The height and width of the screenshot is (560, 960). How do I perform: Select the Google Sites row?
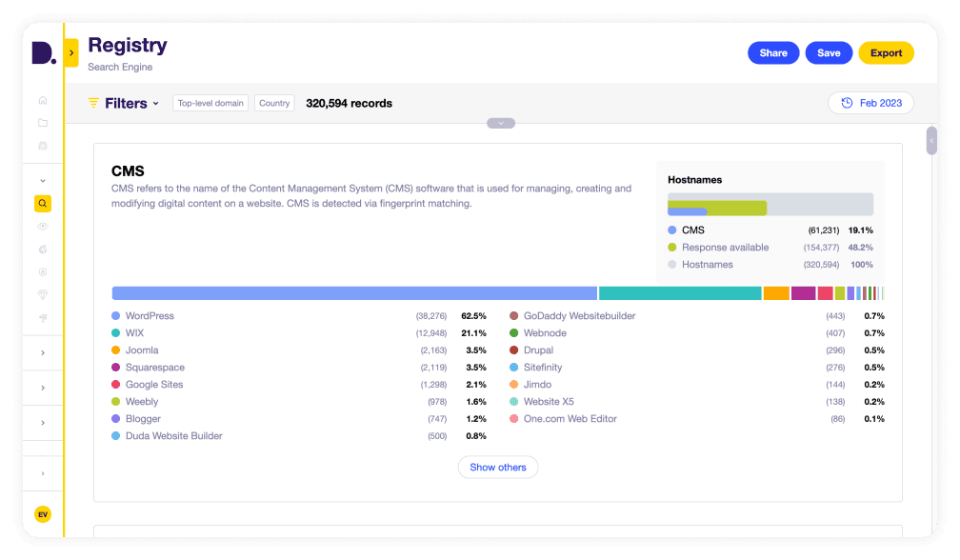[299, 385]
